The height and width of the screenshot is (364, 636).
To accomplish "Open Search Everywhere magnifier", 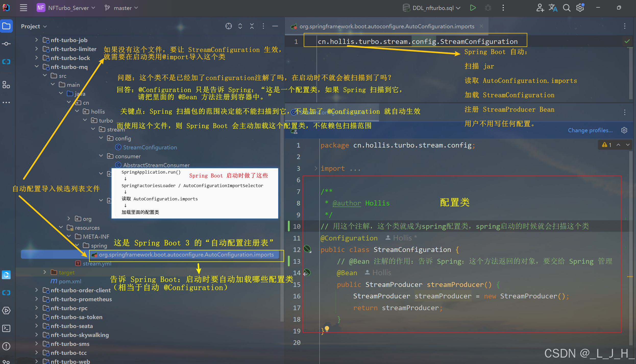I will [567, 8].
